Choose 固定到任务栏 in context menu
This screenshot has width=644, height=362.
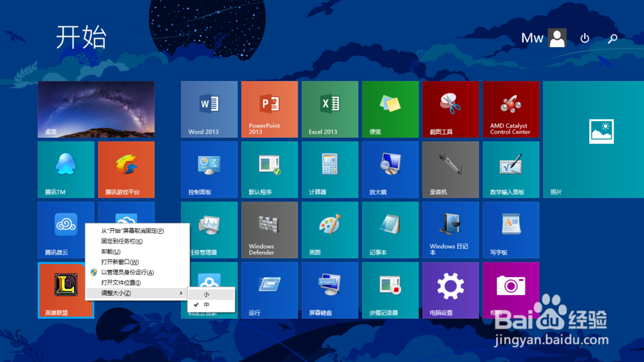tap(137, 241)
